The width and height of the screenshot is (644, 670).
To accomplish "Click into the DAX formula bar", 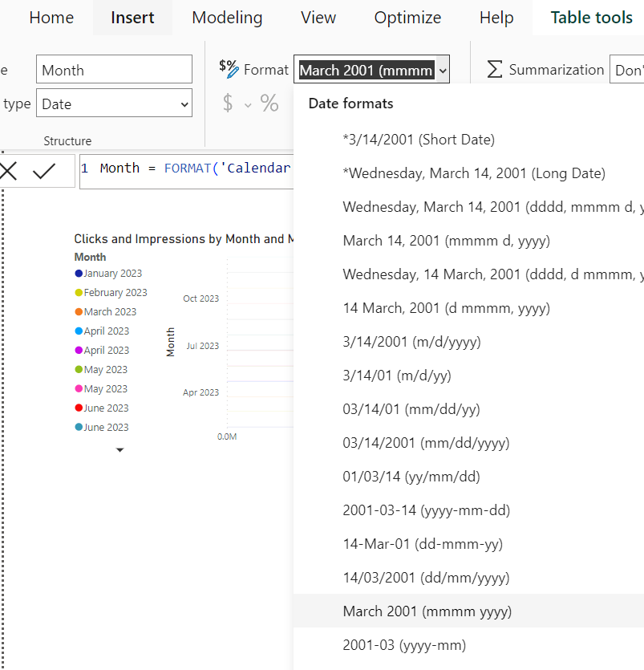I will (x=187, y=172).
